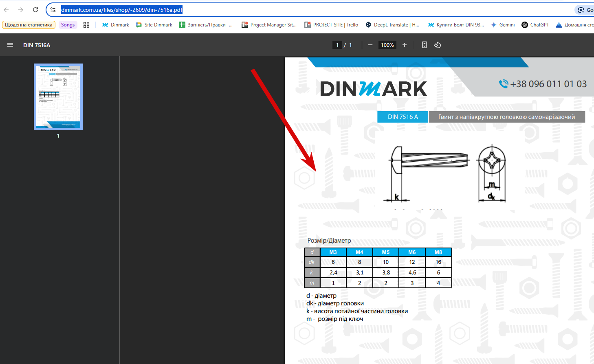594x364 pixels.
Task: Click the M3 column header
Action: [333, 252]
